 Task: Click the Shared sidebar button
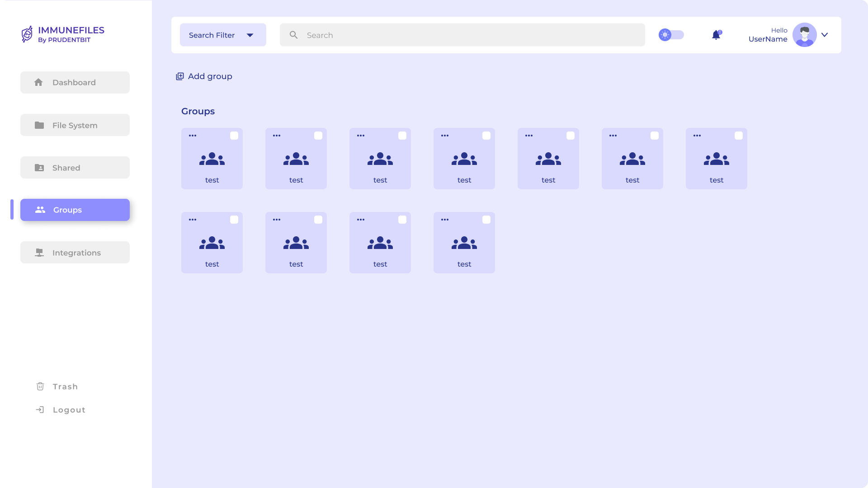point(75,168)
